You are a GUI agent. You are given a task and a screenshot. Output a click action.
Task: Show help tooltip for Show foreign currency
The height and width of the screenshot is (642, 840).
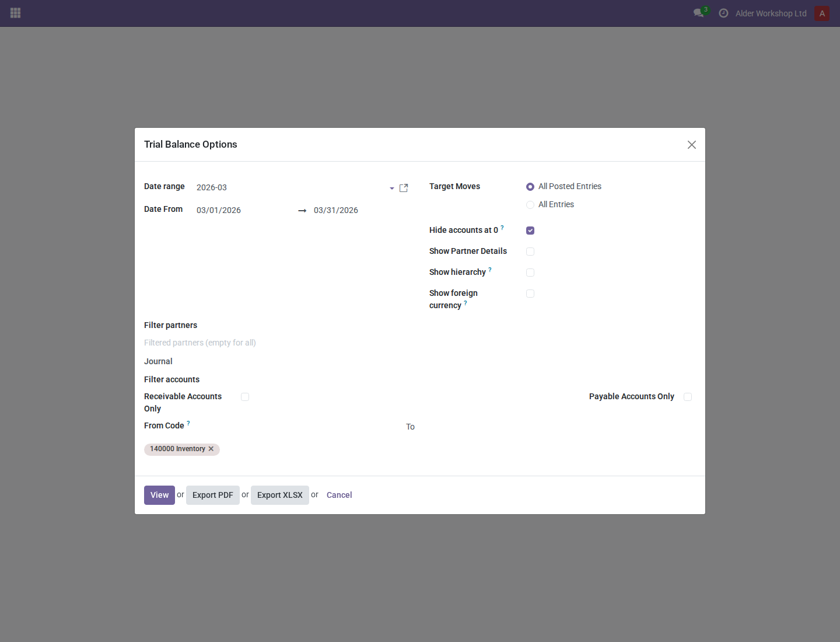(x=466, y=302)
